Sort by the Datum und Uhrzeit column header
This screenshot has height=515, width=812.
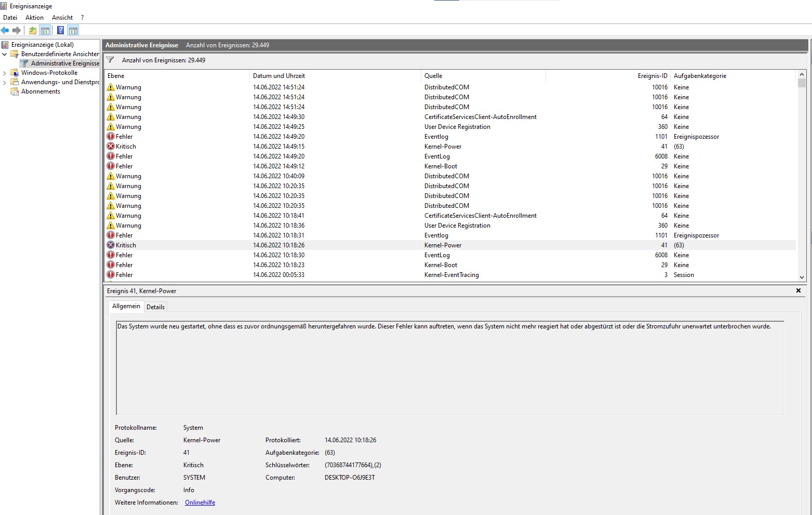tap(335, 76)
